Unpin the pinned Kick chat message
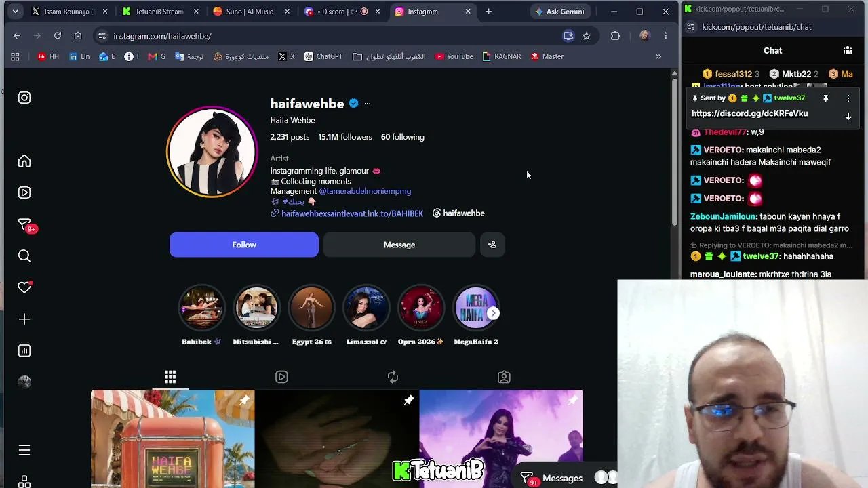 (825, 98)
